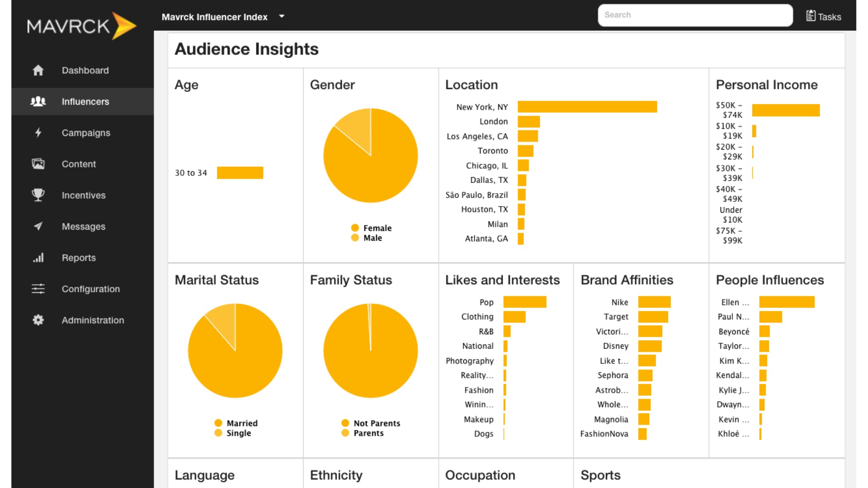The image size is (868, 488).
Task: Click the Mavrck logo
Action: tap(81, 26)
